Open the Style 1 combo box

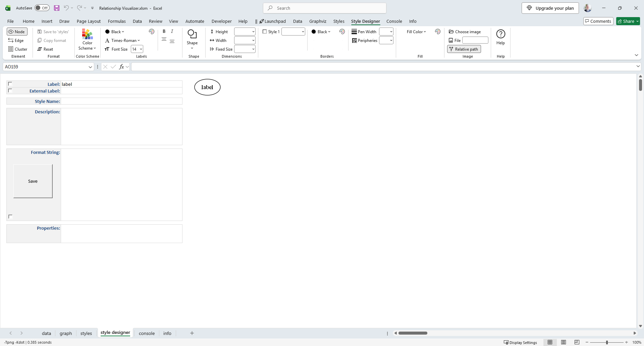(x=303, y=32)
